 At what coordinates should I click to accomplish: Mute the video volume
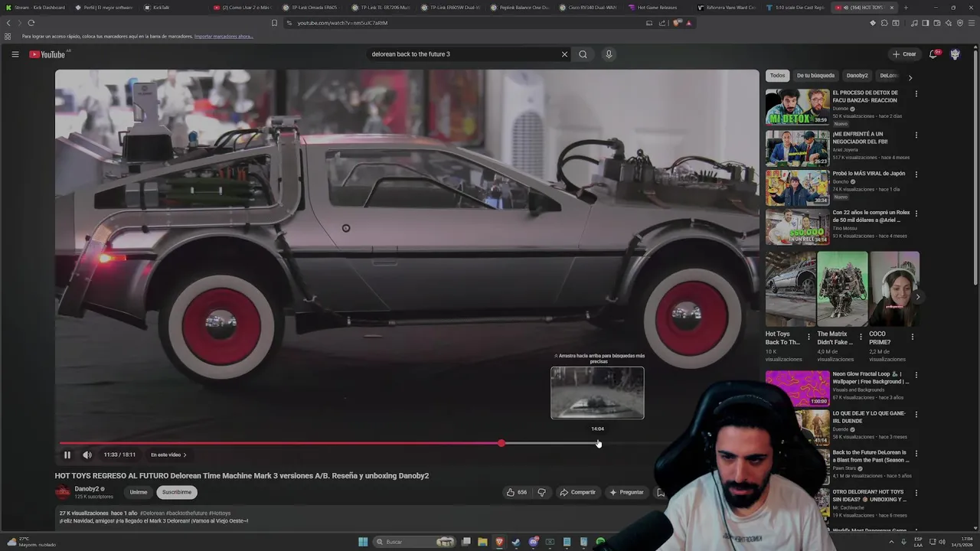[87, 455]
